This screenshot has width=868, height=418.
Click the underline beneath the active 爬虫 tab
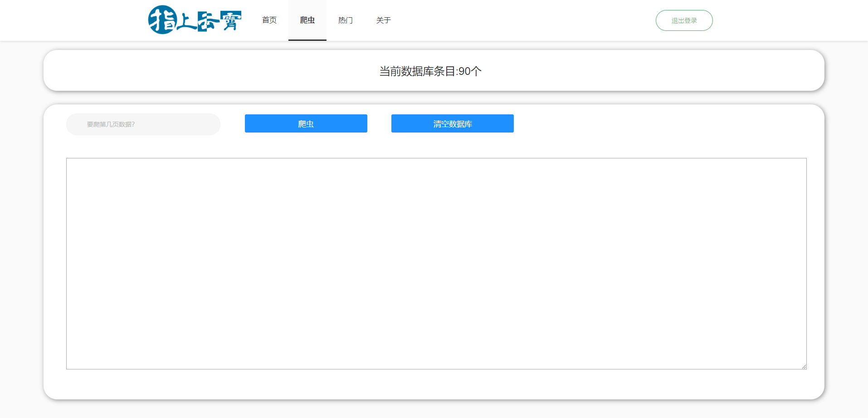307,40
